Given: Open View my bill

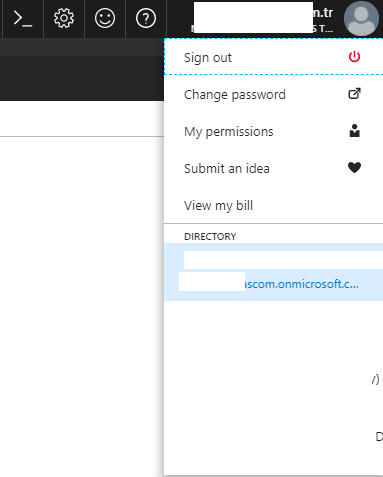Looking at the screenshot, I should [x=273, y=205].
